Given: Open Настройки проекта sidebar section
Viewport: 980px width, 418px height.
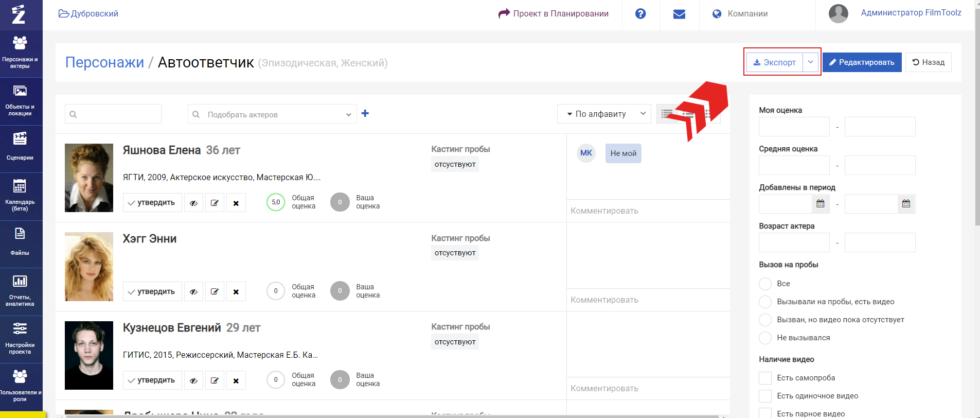Looking at the screenshot, I should pos(20,339).
